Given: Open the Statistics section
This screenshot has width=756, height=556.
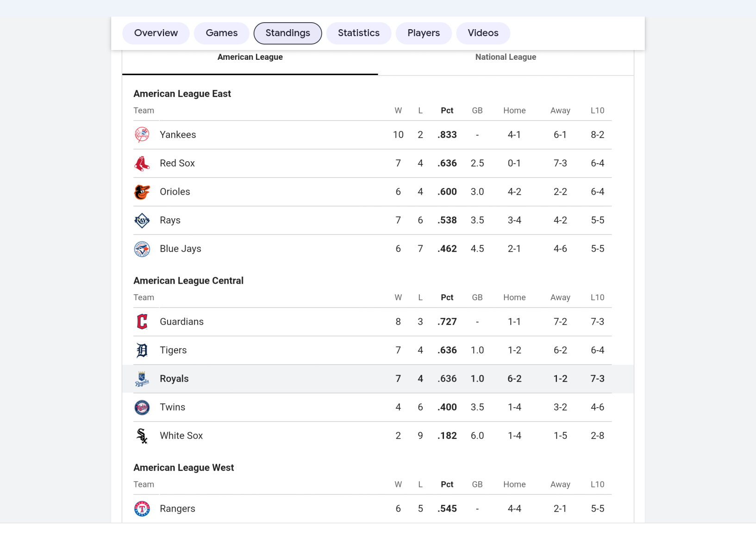Looking at the screenshot, I should 359,33.
